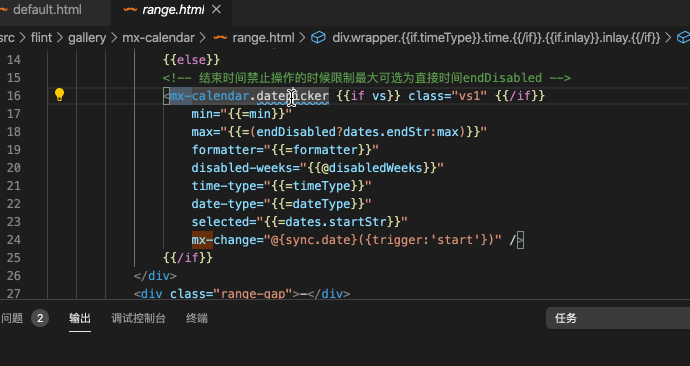Click the cube symbol icon before div.wrapper
Viewport: 690px width, 366px height.
tap(318, 38)
